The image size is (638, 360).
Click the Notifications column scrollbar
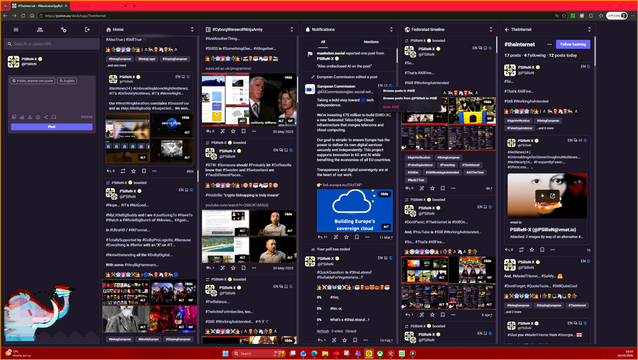[x=397, y=57]
